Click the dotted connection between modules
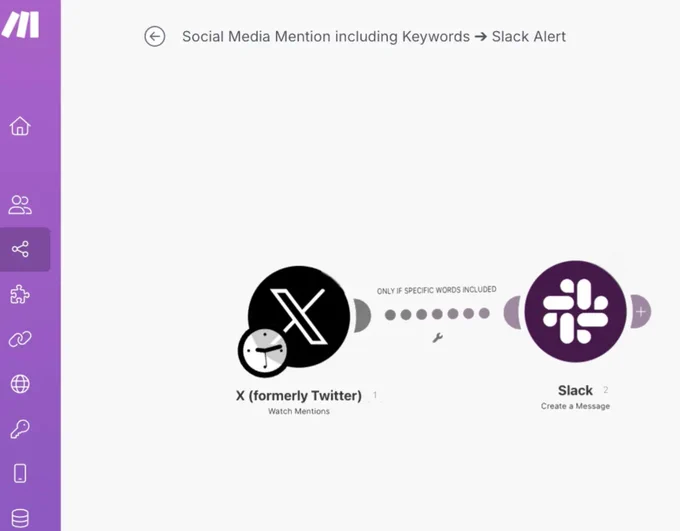Image resolution: width=680 pixels, height=531 pixels. click(437, 314)
